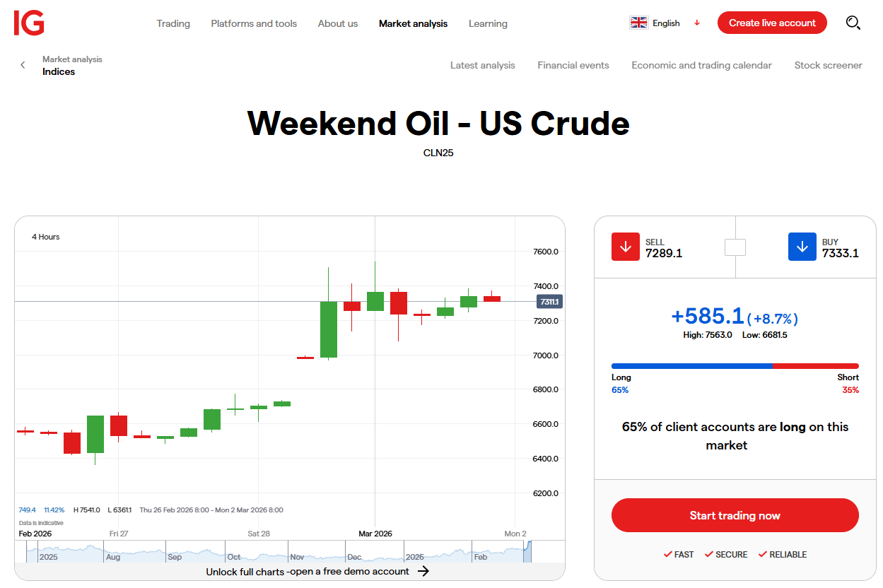Open the Market analysis menu

413,23
